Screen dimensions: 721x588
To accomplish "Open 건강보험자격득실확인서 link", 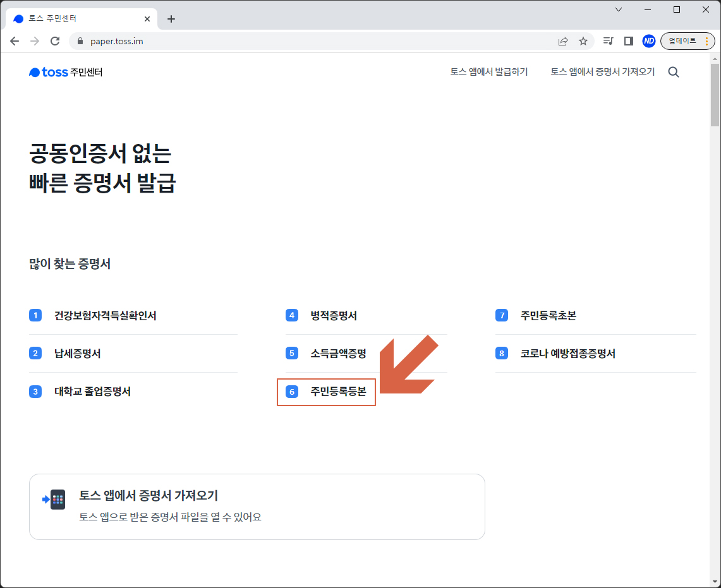I will click(106, 315).
